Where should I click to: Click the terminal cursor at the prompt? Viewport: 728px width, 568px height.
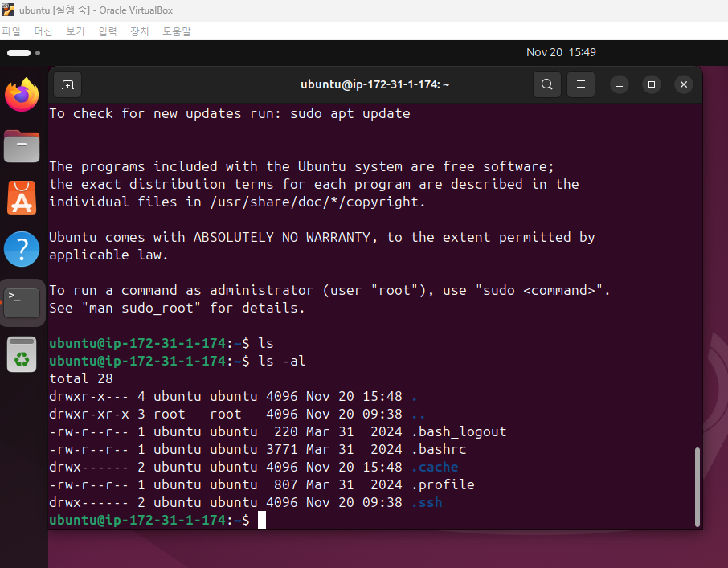(x=262, y=520)
